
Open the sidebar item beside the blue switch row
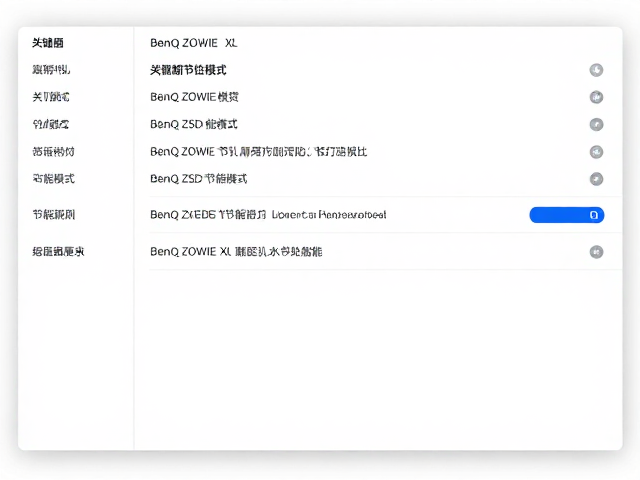[53, 215]
